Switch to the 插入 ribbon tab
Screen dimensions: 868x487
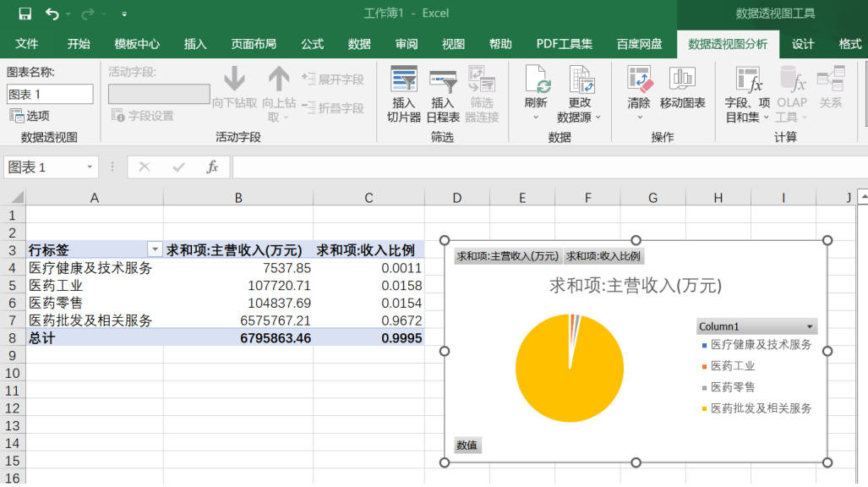coord(195,44)
